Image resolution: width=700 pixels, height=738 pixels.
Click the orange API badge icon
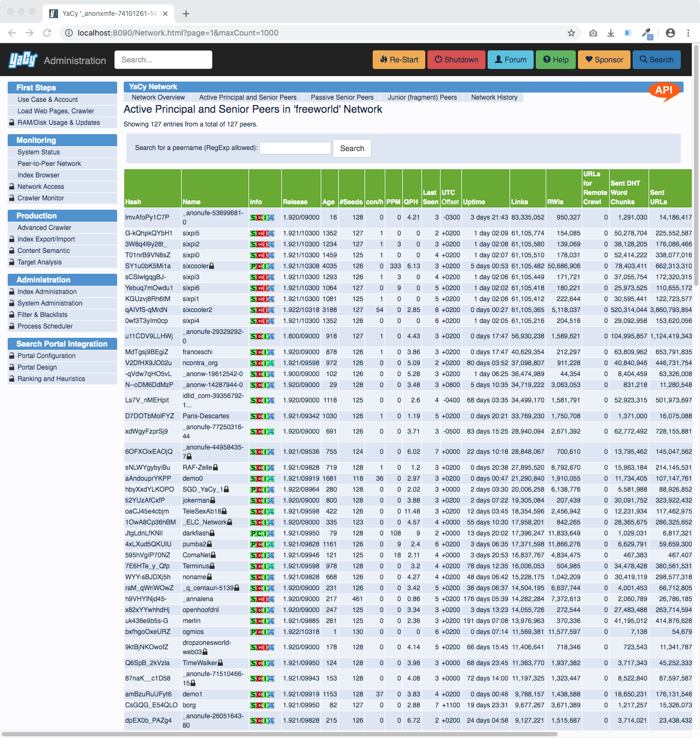click(664, 91)
